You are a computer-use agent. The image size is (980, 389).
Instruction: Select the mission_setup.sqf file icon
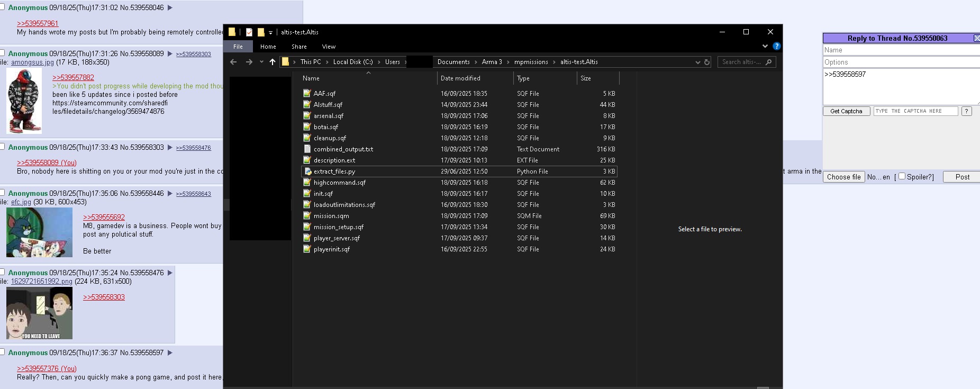tap(307, 227)
